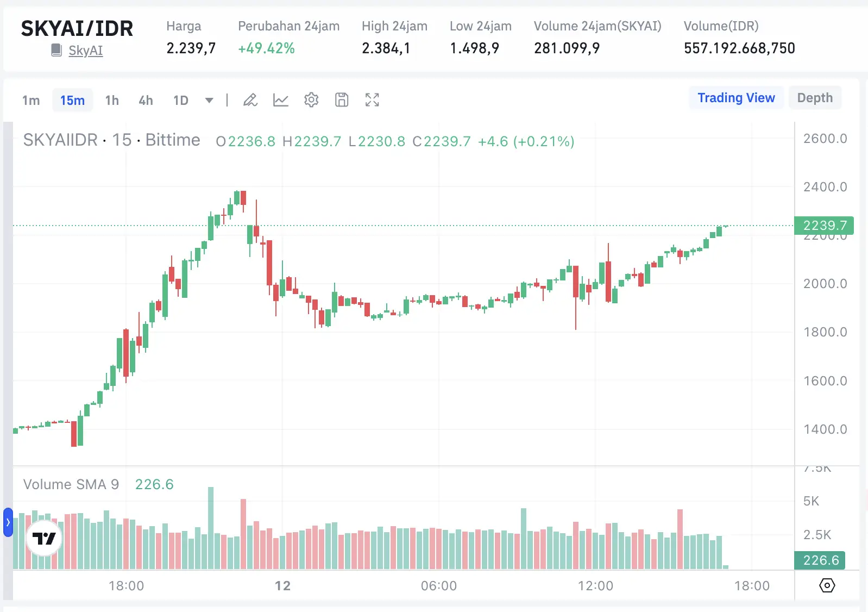Click the 226.6 volume value on the axis
Screen dimensions: 868x612
pyautogui.click(x=820, y=560)
